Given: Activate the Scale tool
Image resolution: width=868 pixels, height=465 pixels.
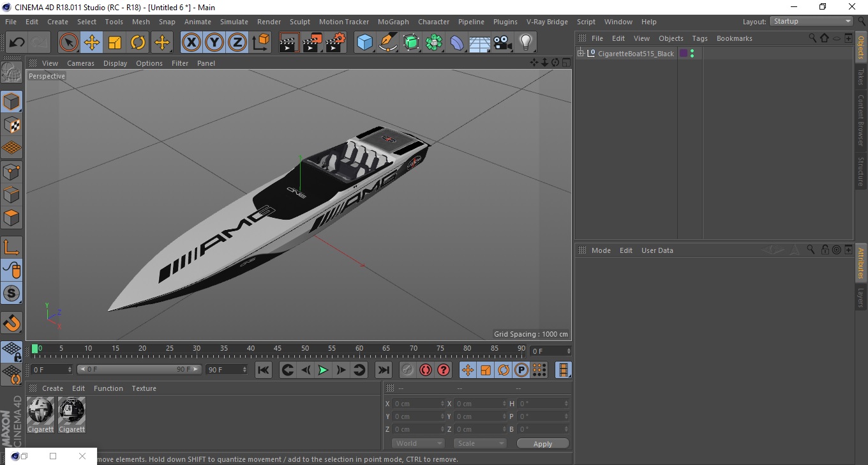Looking at the screenshot, I should click(115, 43).
